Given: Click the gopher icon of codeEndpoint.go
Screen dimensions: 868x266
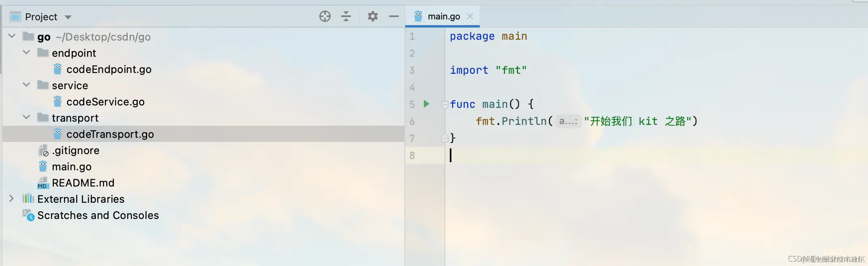Looking at the screenshot, I should [x=58, y=69].
